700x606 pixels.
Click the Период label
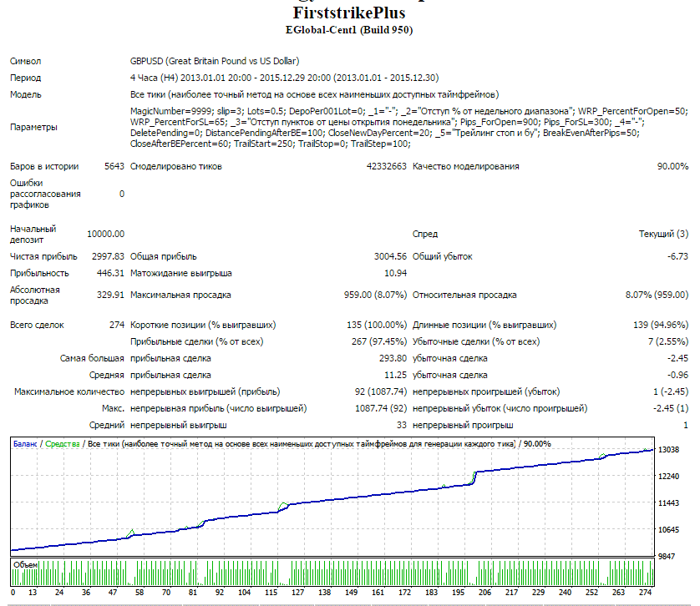25,78
